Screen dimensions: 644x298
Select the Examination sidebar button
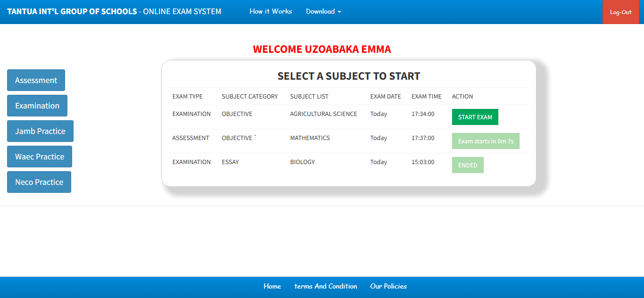[37, 106]
